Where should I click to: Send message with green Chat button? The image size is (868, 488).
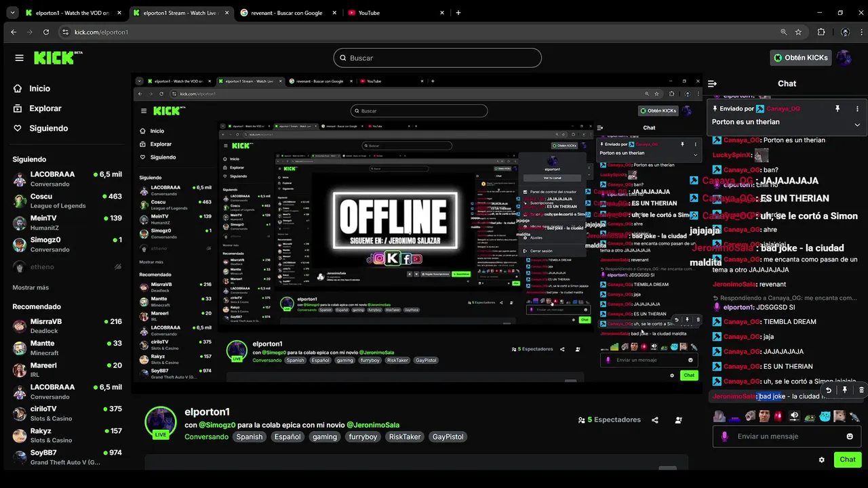click(x=848, y=460)
